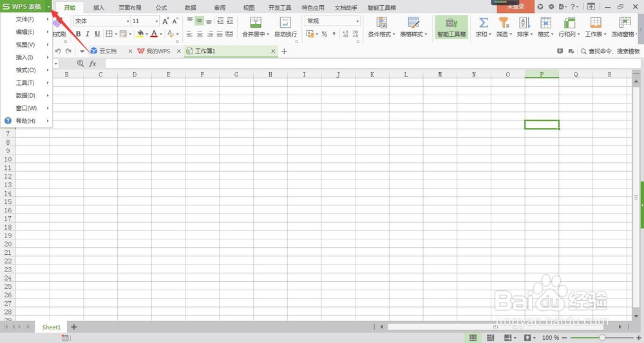This screenshot has height=343, width=644.
Task: Decrease font size with A- icon
Action: click(x=175, y=21)
